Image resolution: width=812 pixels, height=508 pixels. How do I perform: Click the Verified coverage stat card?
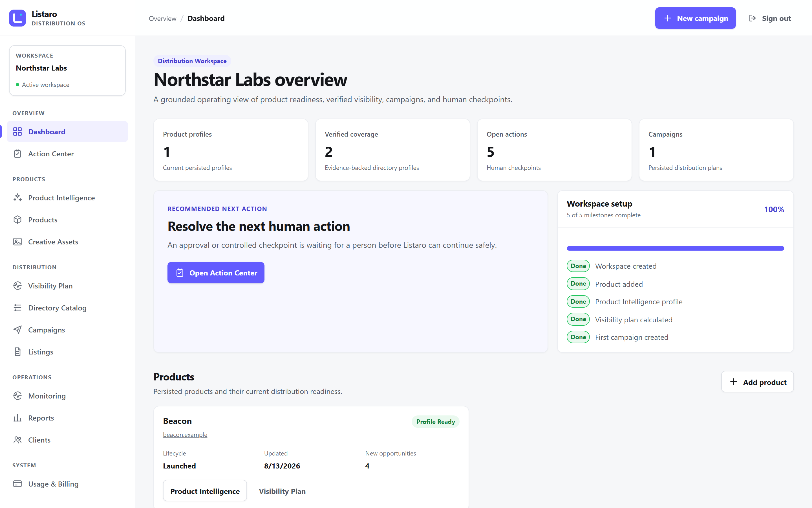392,150
